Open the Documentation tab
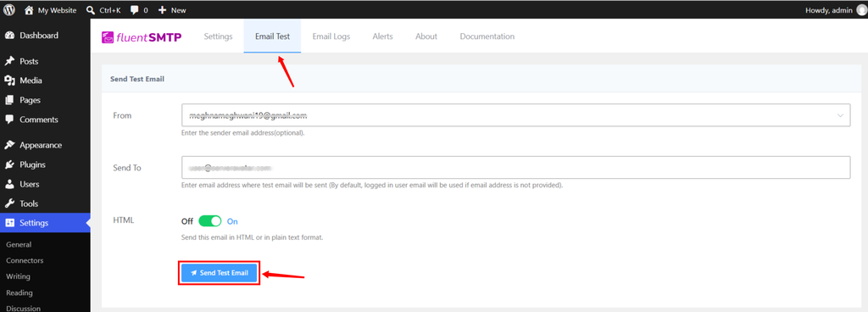Viewport: 868px width, 312px height. 487,36
